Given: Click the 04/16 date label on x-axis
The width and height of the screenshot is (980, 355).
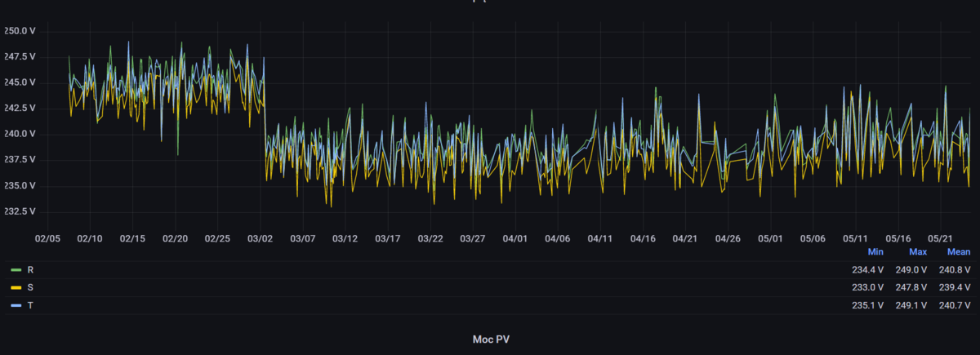Looking at the screenshot, I should (x=644, y=239).
